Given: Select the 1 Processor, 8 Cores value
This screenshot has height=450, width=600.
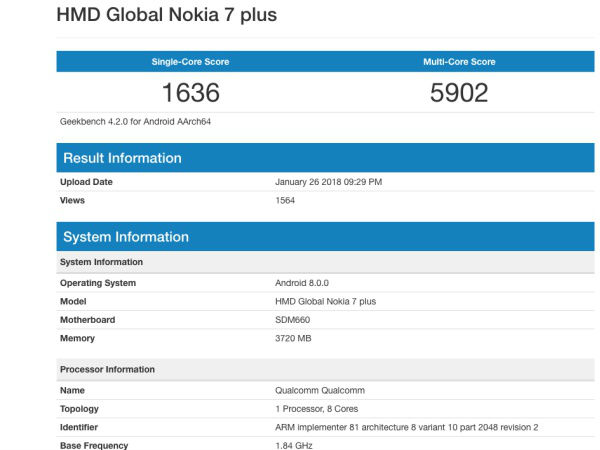Looking at the screenshot, I should coord(317,409).
